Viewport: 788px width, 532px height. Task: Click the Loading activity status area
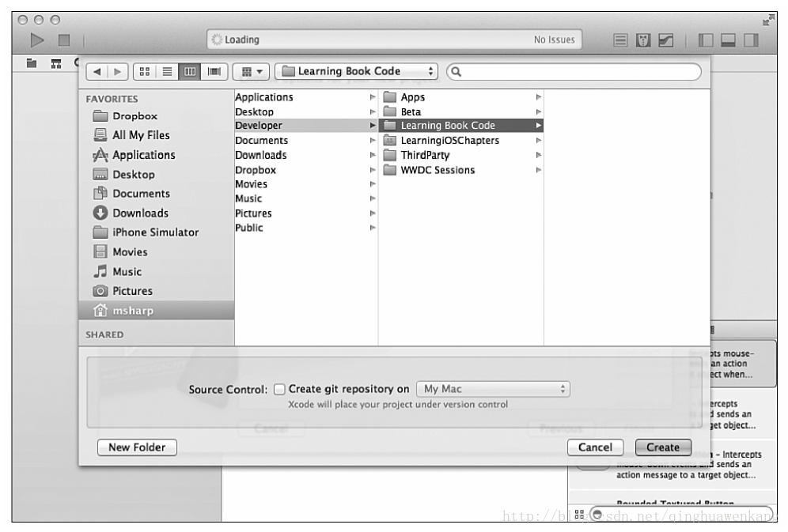click(394, 40)
